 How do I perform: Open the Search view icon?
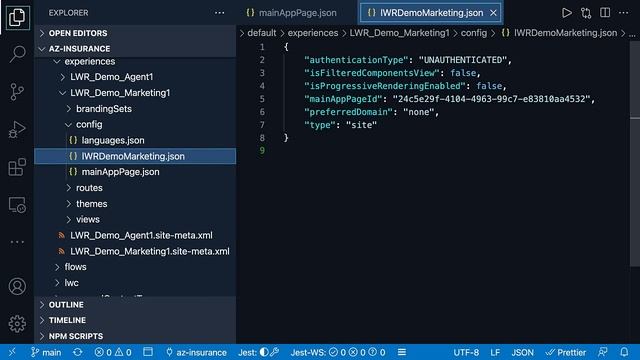pos(17,54)
